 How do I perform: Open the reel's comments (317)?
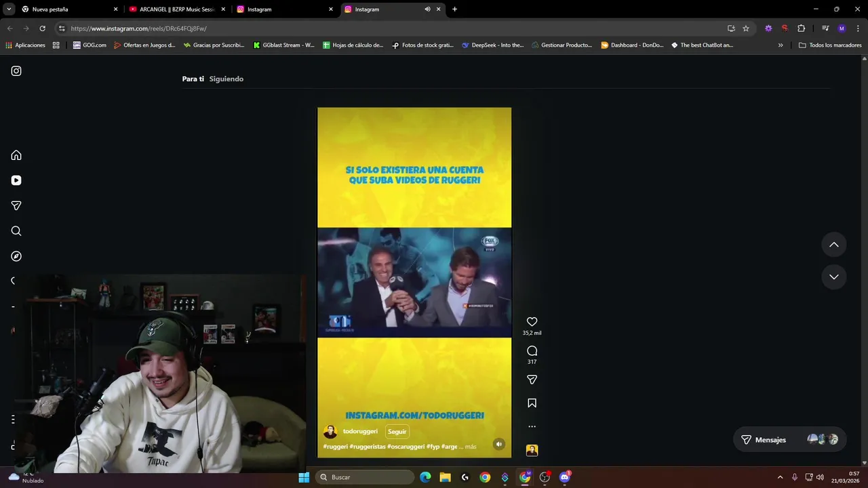(532, 350)
